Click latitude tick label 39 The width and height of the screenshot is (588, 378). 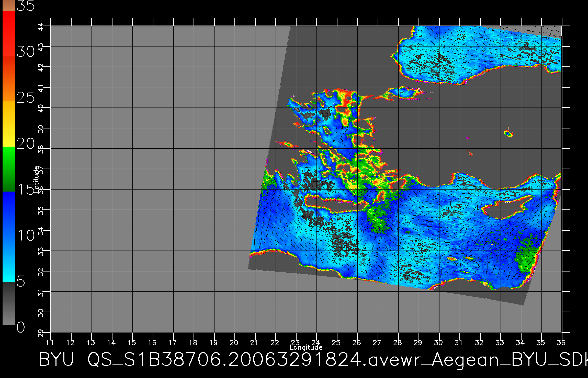41,129
